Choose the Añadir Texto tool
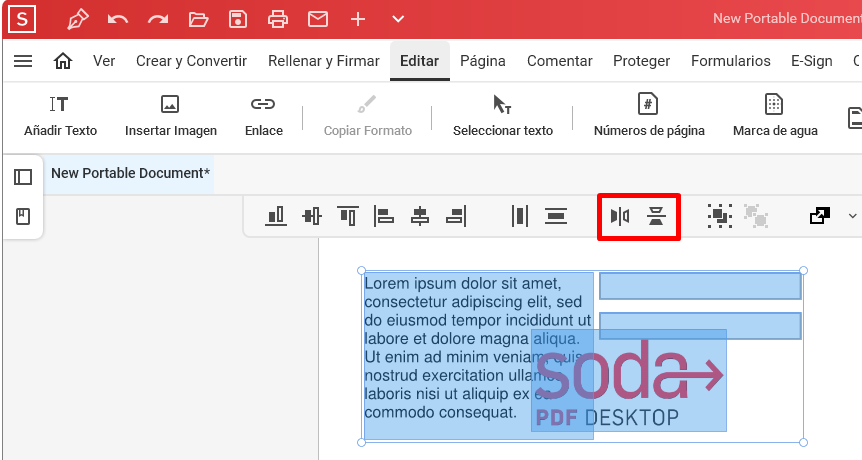The width and height of the screenshot is (862, 460). pyautogui.click(x=60, y=116)
